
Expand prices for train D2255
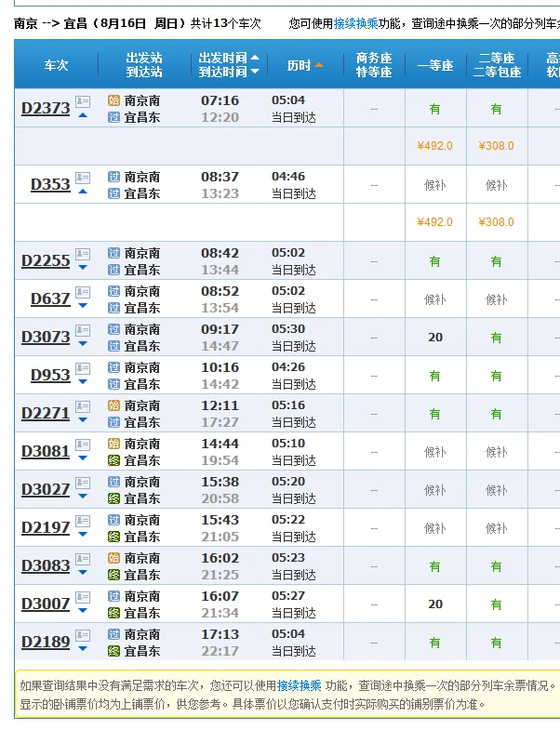(83, 268)
